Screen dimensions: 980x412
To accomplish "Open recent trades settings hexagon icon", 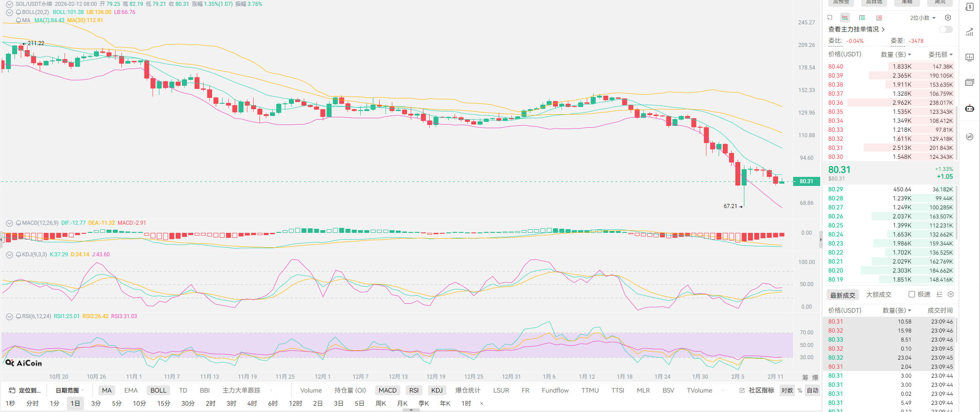I will (x=951, y=294).
